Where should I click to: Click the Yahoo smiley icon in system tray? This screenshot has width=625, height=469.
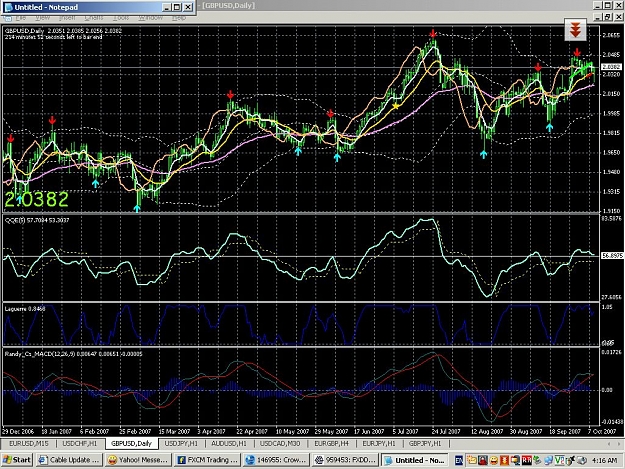click(493, 460)
